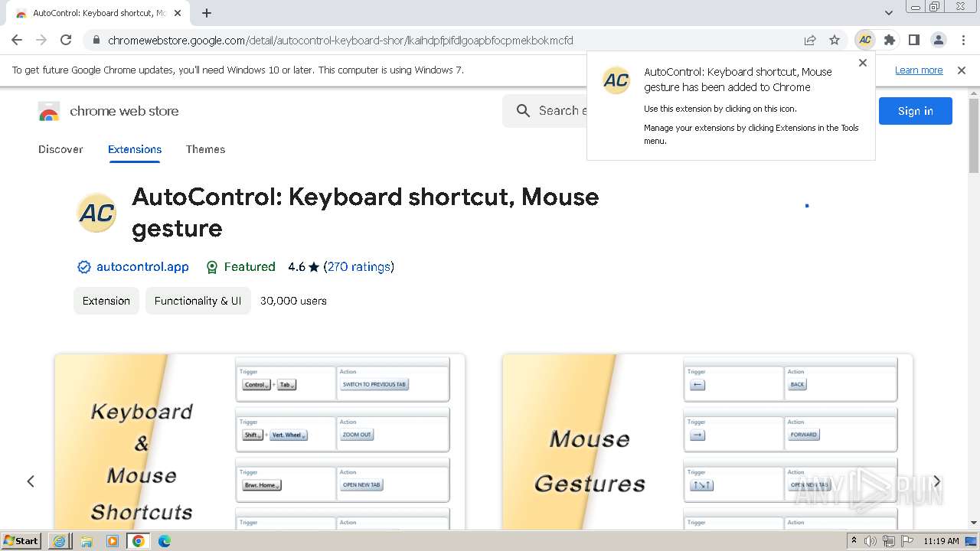Open Mouse Gestures screenshot
The image size is (980, 551).
coord(707,442)
